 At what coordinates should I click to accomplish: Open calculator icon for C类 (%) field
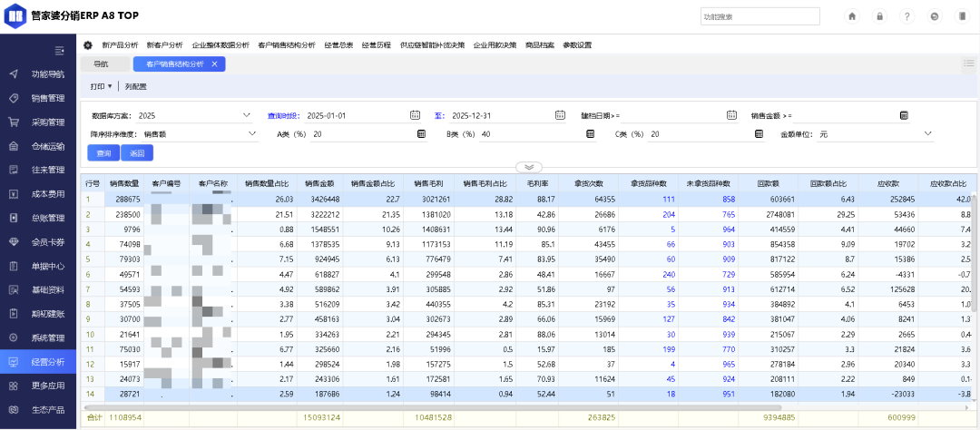click(x=759, y=133)
